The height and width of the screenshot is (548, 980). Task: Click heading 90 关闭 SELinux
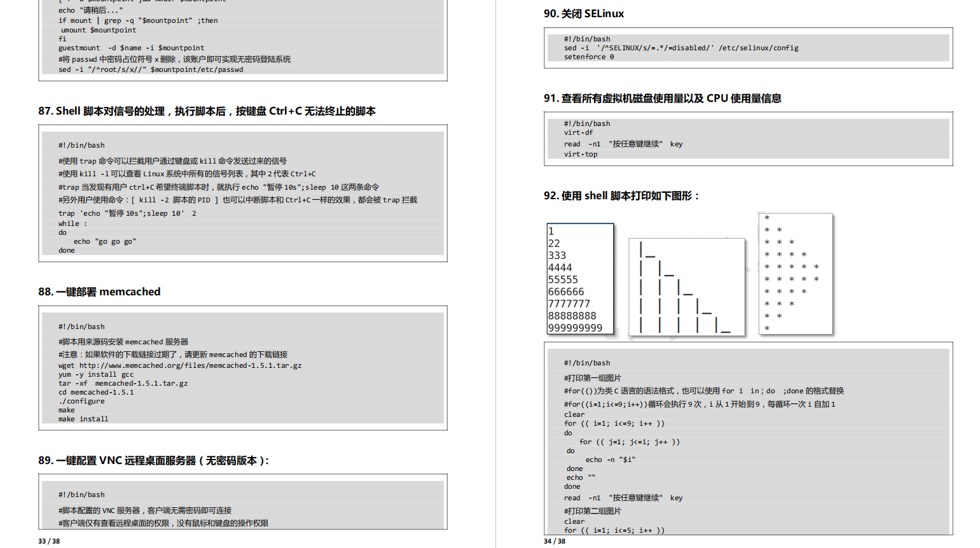584,13
